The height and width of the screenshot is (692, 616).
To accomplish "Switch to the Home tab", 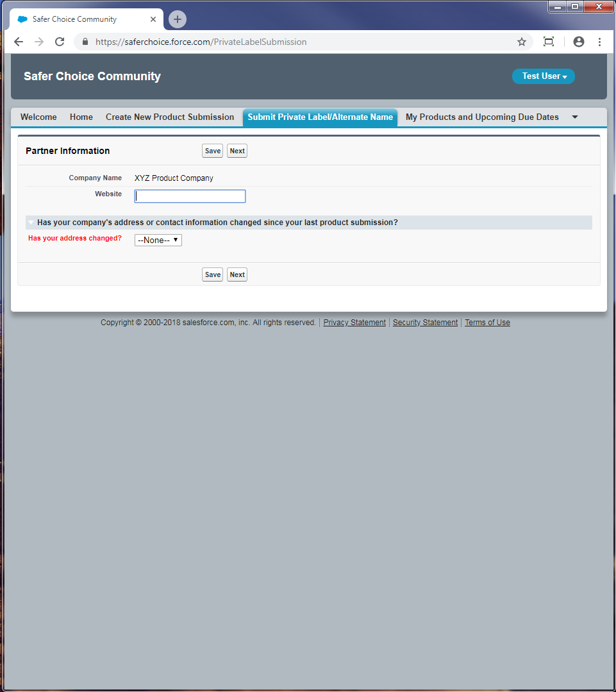I will 81,117.
